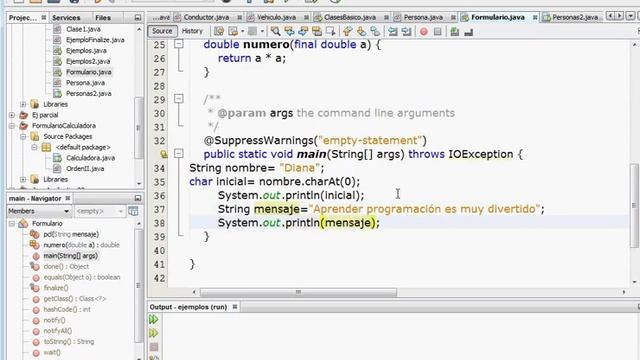Collapse the FormularioCalculadora project node

pos(12,126)
